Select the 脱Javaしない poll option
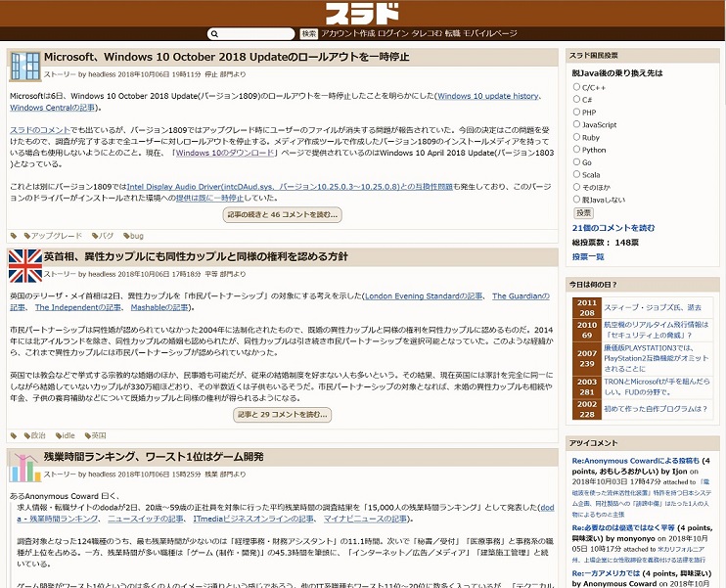726x588 pixels. coord(576,199)
